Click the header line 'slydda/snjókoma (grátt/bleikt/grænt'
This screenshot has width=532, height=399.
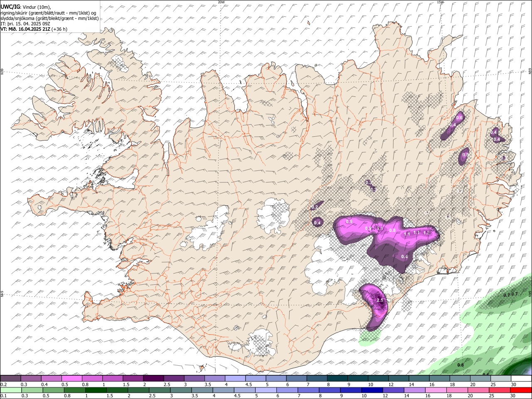[x=49, y=18]
